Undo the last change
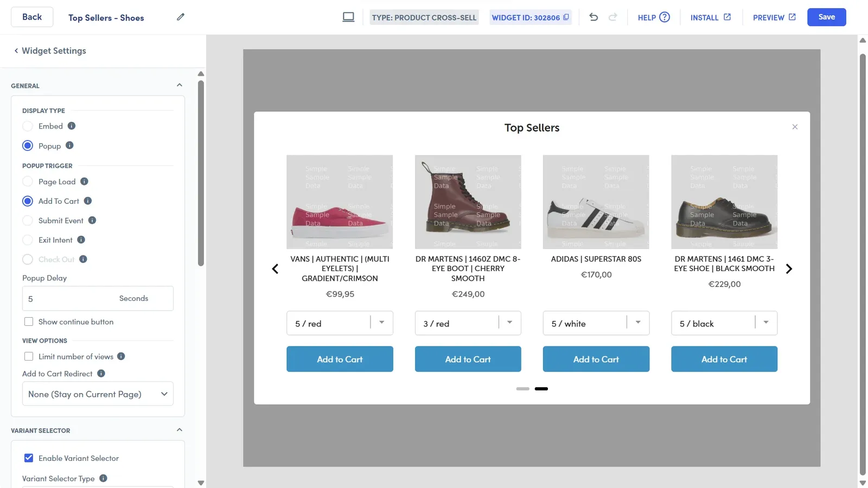Viewport: 868px width, 488px height. (593, 17)
